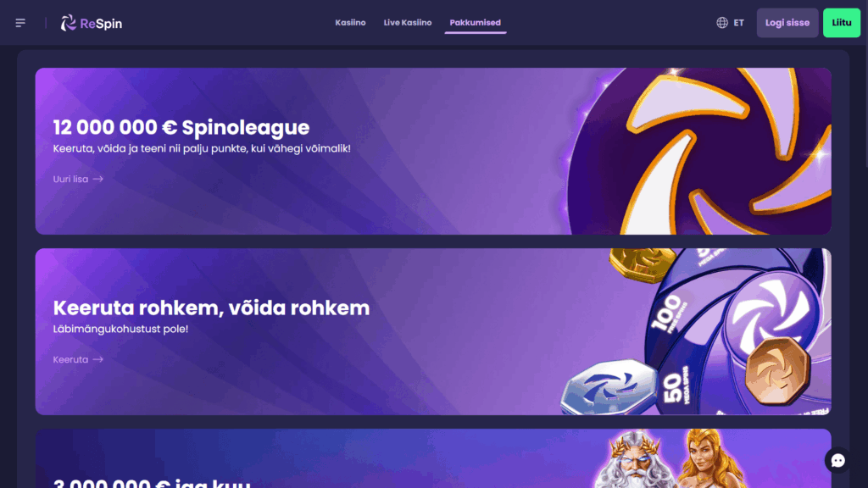Open the Keeruta rohkem, võida rohkem banner

(x=433, y=331)
